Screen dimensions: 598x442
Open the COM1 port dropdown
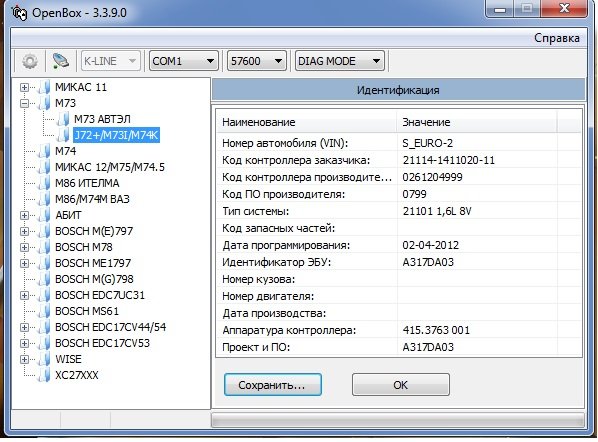(x=183, y=61)
